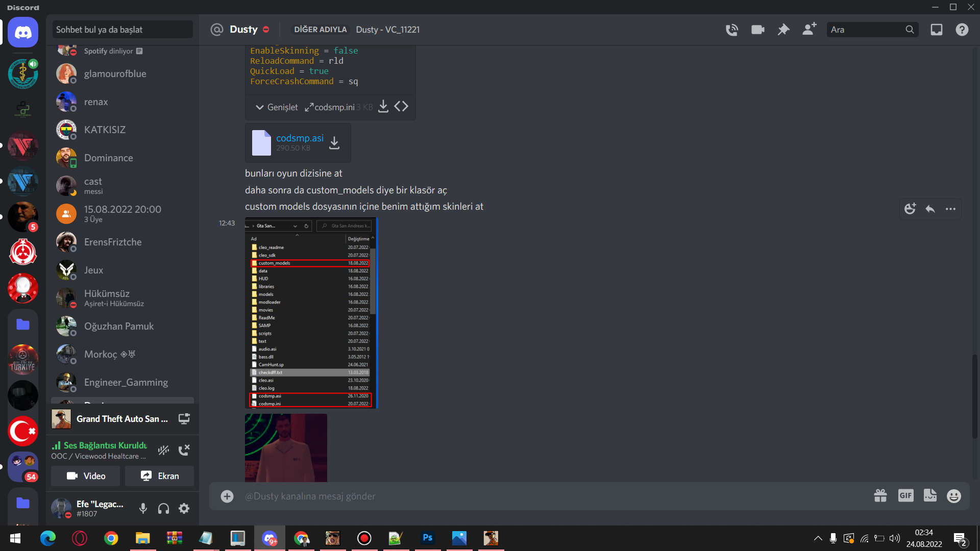The image size is (980, 551).
Task: Open the sticker picker
Action: pos(930,495)
